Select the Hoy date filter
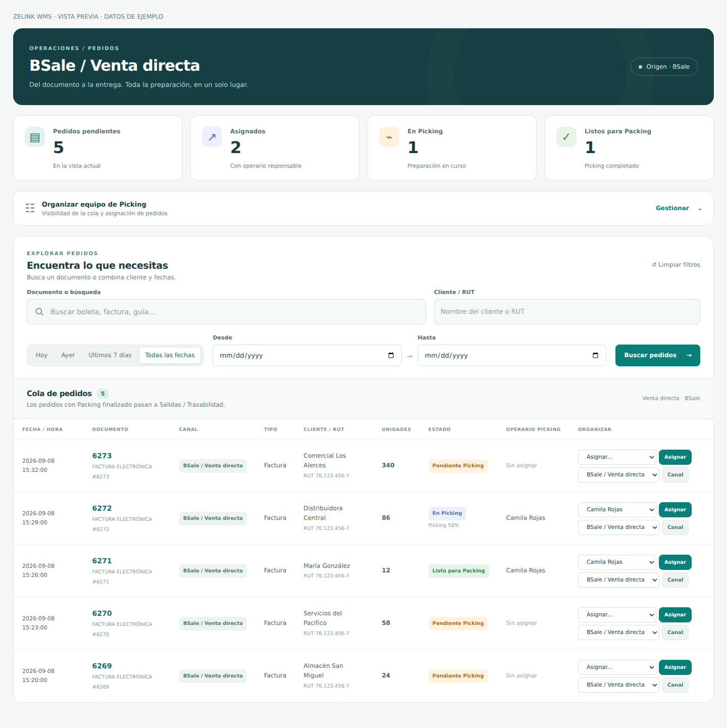The height and width of the screenshot is (728, 727). (x=41, y=355)
